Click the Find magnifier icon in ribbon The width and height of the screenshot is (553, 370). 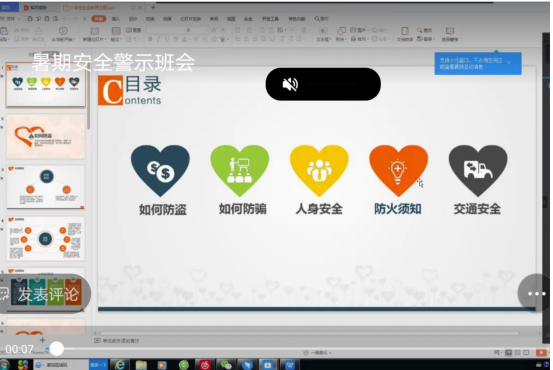tap(420, 30)
